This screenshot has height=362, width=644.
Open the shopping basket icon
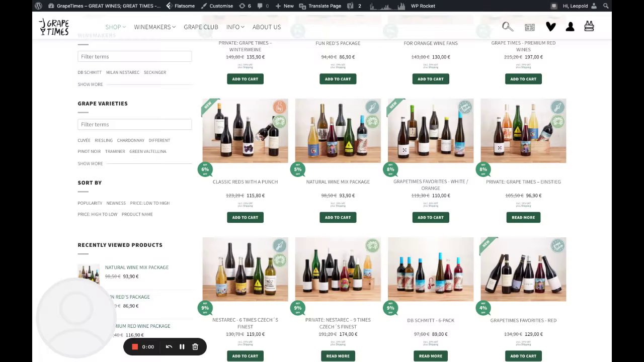(x=589, y=26)
